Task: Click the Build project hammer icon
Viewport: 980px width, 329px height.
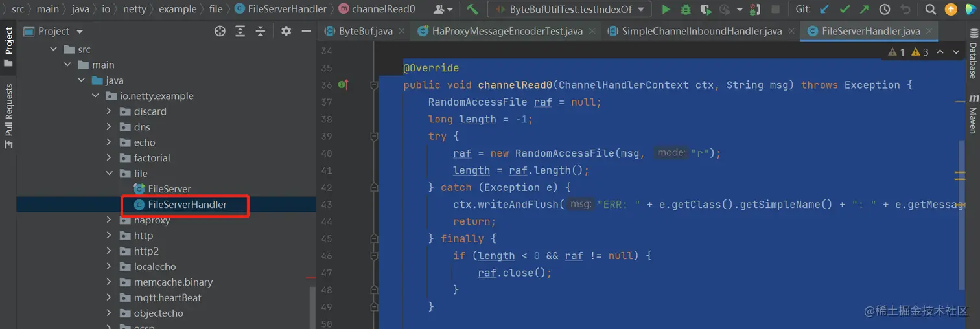Action: click(472, 9)
